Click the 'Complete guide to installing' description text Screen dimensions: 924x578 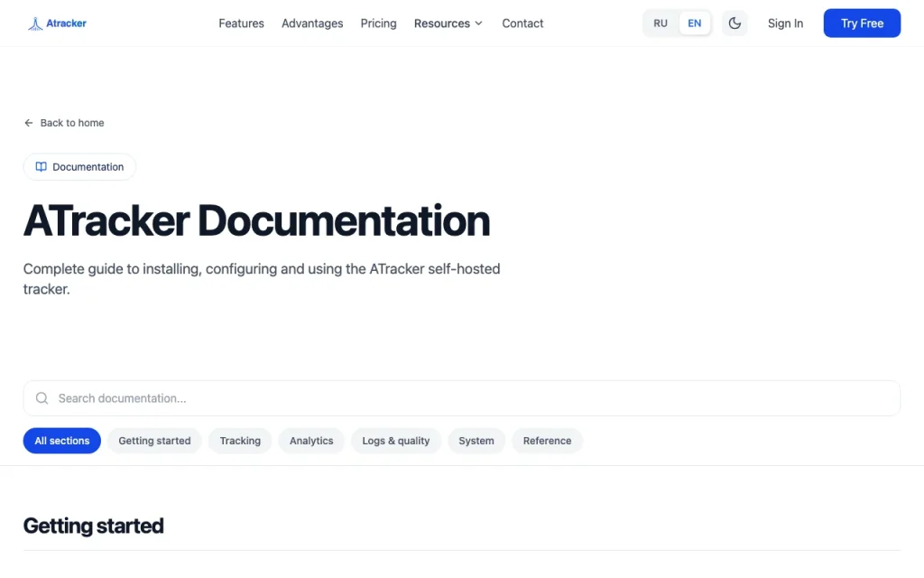pos(262,279)
